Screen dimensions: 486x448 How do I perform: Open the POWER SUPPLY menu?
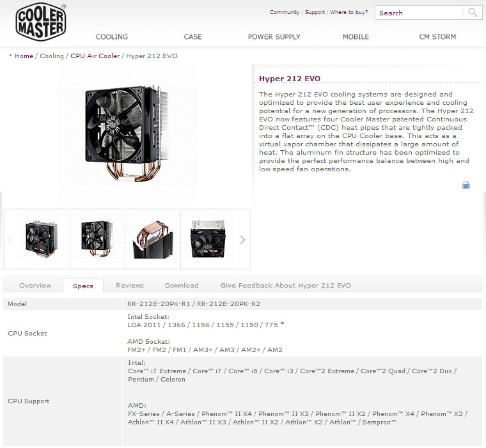[x=274, y=37]
